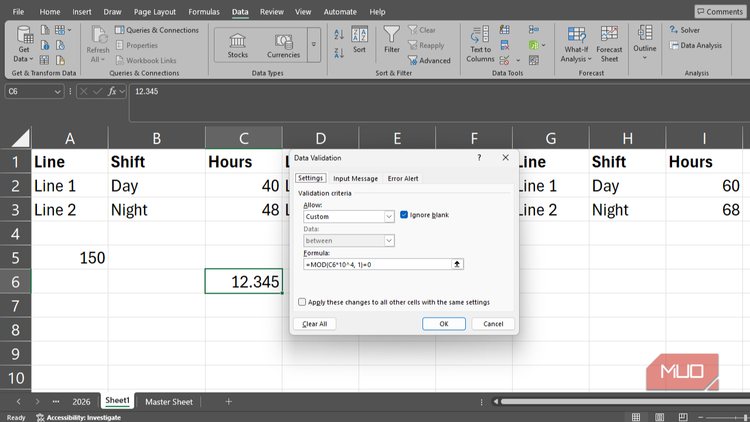Switch to Input Message tab

pos(355,178)
